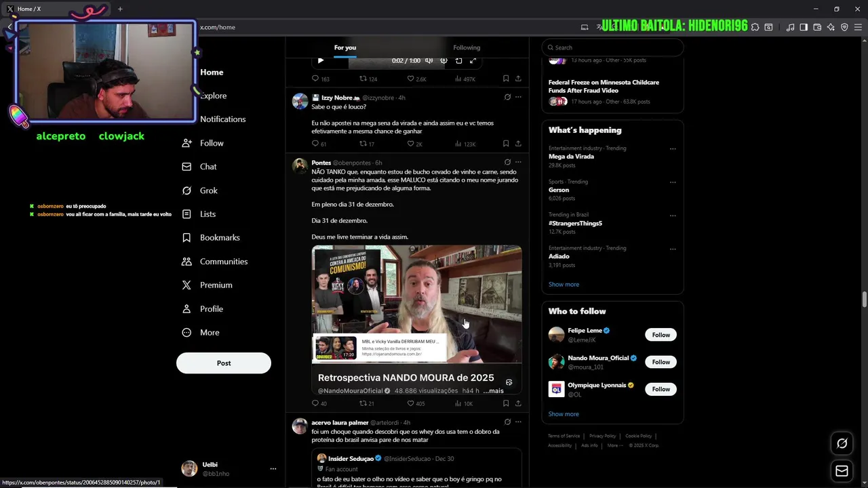Open the more menu for the Adiado trend
Viewport: 868px width, 488px height.
point(673,248)
